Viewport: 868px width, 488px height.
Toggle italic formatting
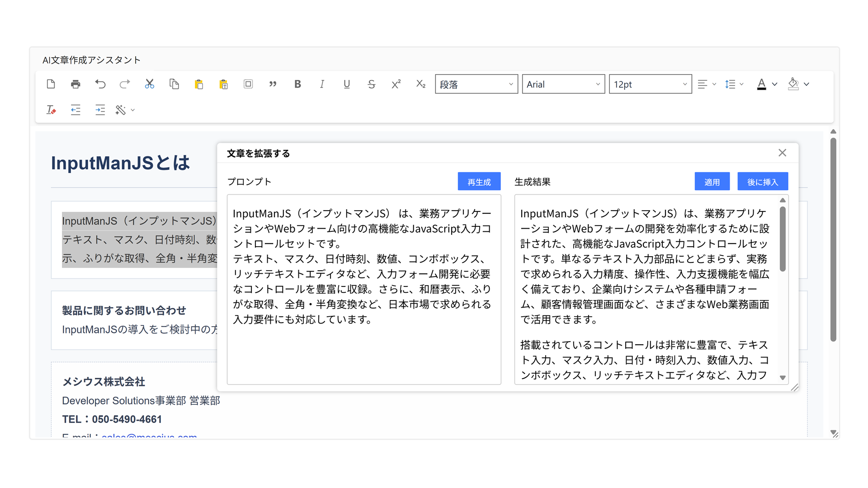tap(322, 84)
